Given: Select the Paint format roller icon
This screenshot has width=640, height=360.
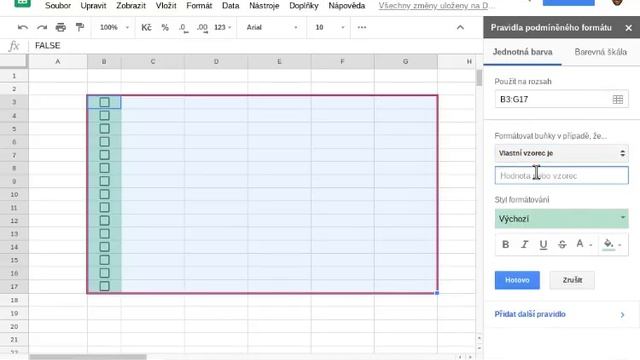Looking at the screenshot, I should click(x=80, y=27).
